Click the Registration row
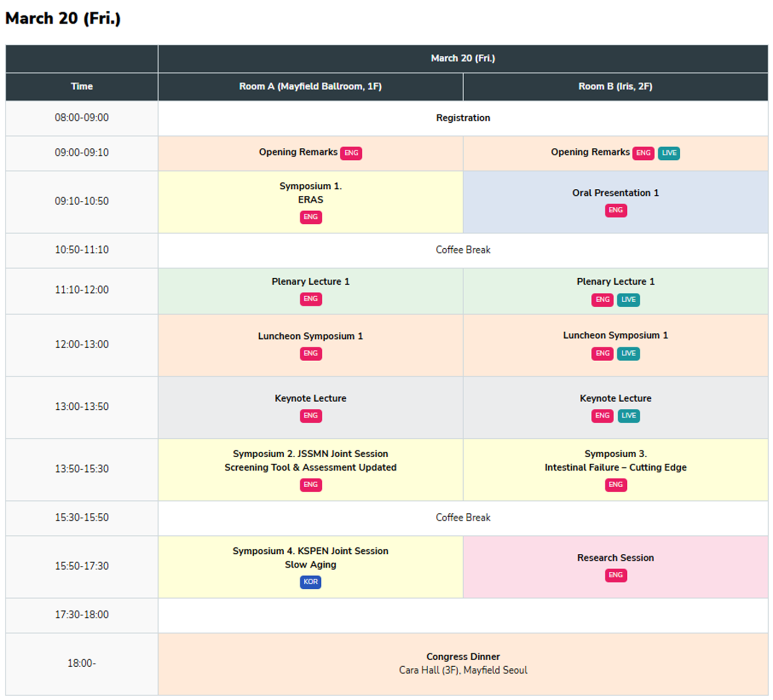The width and height of the screenshot is (773, 700). tap(463, 118)
